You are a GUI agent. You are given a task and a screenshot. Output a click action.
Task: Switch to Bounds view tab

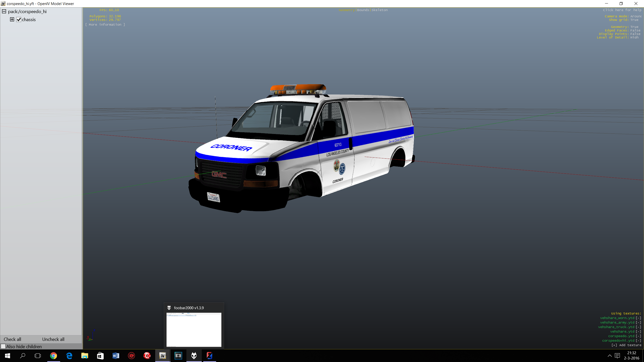[x=363, y=10]
